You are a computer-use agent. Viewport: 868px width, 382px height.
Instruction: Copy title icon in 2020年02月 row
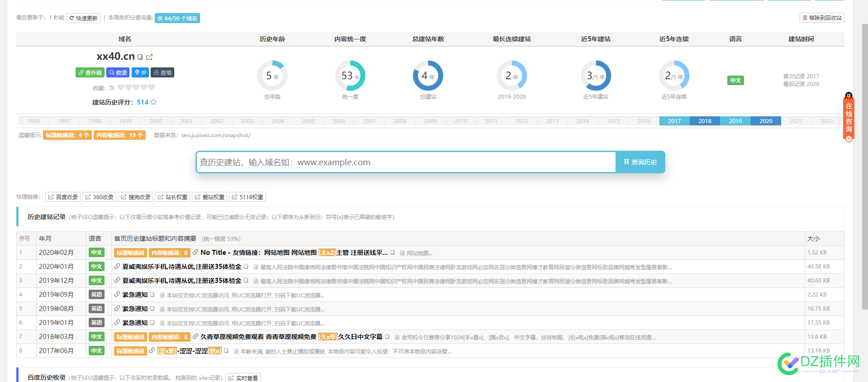[392, 253]
